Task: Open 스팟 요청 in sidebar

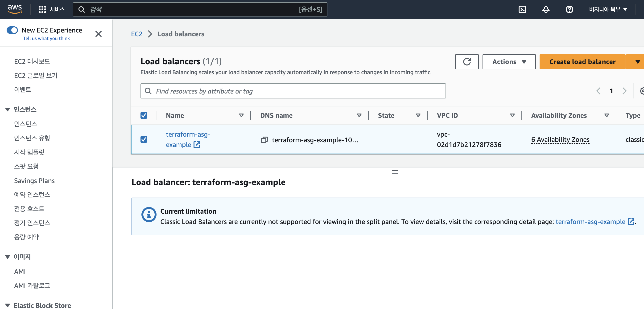Action: (26, 166)
